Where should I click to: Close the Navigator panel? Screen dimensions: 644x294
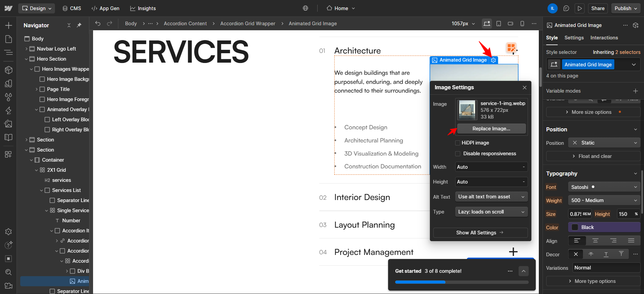pos(69,25)
